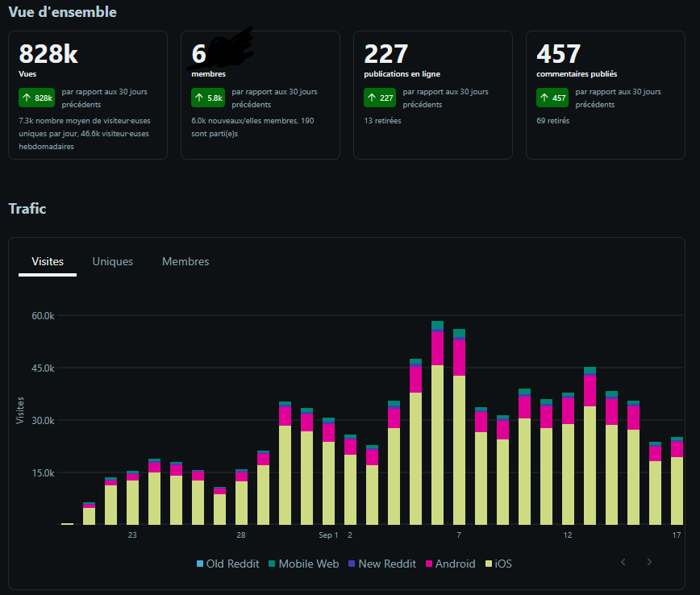This screenshot has width=700, height=595.
Task: Click the bar above Sep 1
Action: click(x=328, y=471)
